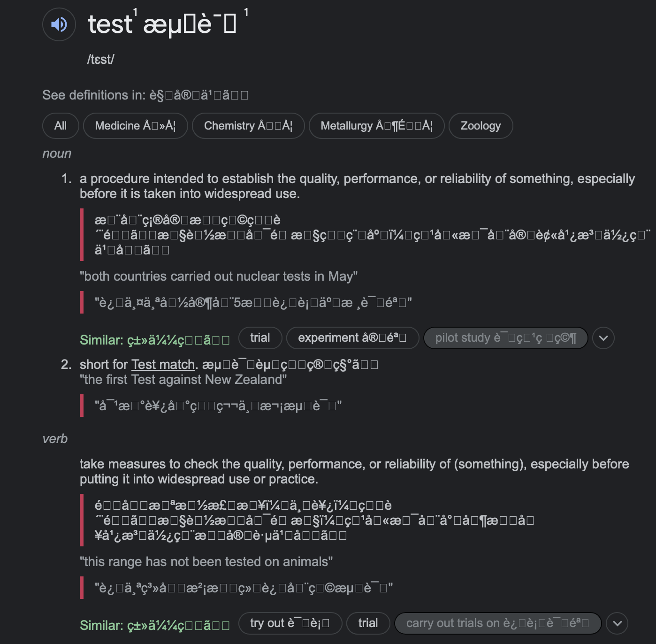Select the 'trial' similar word chip
The height and width of the screenshot is (644, 656).
tap(260, 337)
